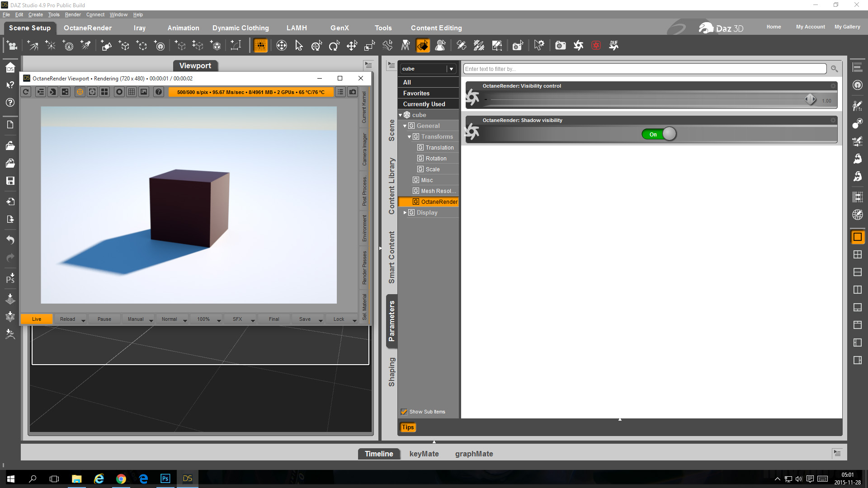
Task: Click the Render camera icon in toolbar
Action: [560, 45]
